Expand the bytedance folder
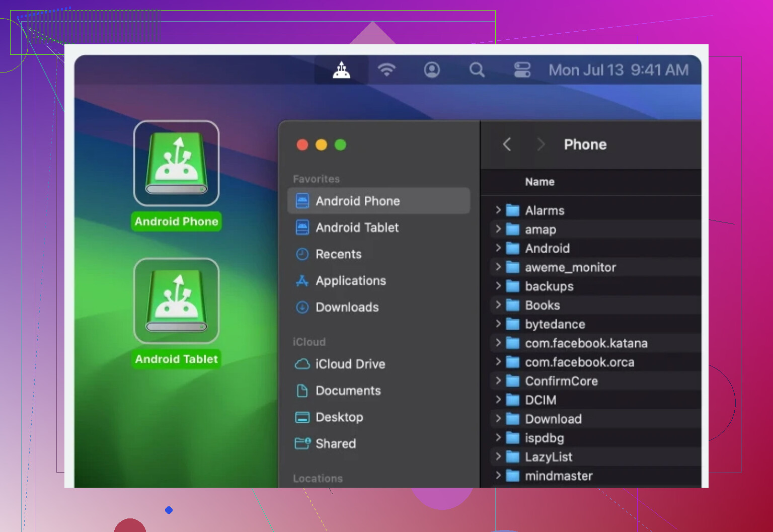Viewport: 773px width, 532px height. (498, 324)
